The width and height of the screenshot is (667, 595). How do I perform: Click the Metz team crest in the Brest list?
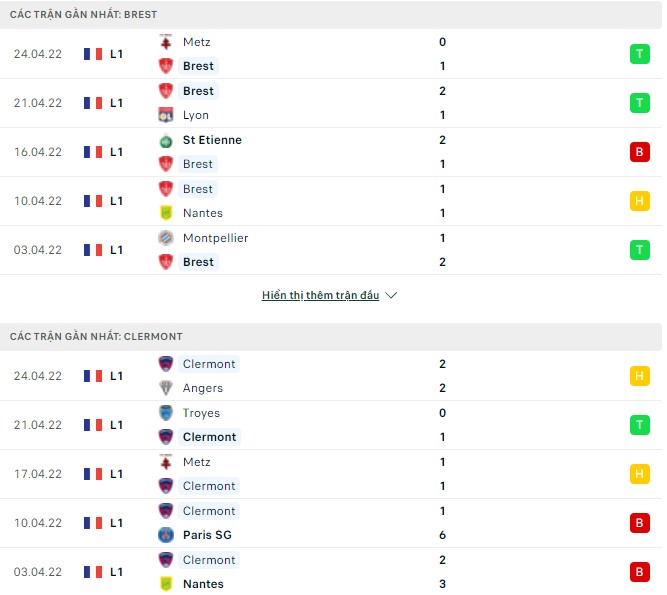(x=166, y=42)
